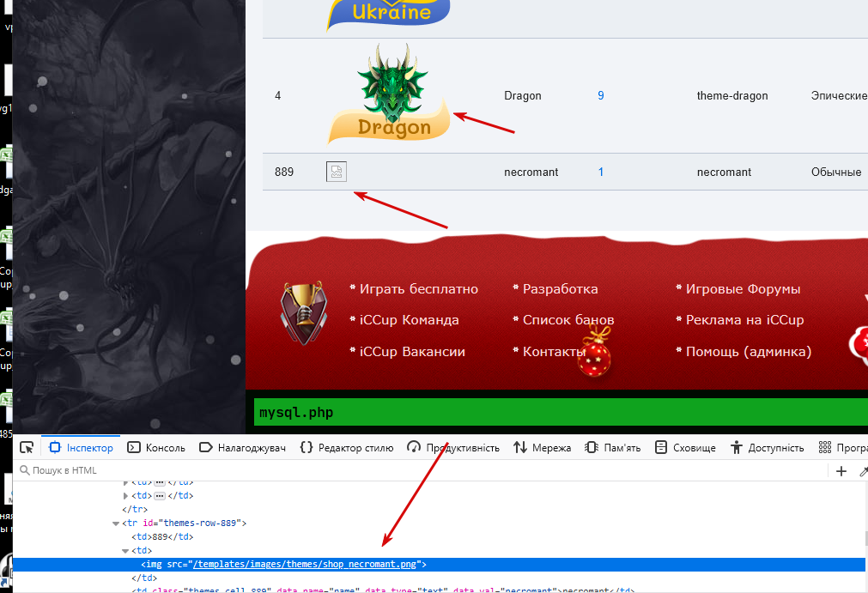Open the iCCup Команда footer link
Image resolution: width=868 pixels, height=593 pixels.
[409, 320]
